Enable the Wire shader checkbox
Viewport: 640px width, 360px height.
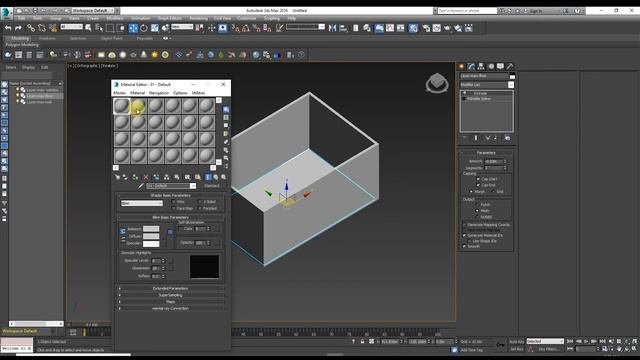pos(174,202)
